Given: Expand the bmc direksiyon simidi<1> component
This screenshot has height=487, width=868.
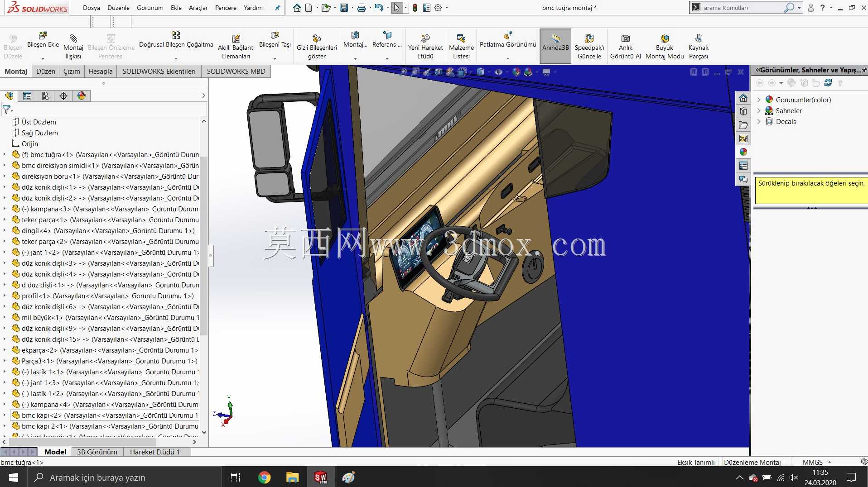Looking at the screenshot, I should pos(5,165).
